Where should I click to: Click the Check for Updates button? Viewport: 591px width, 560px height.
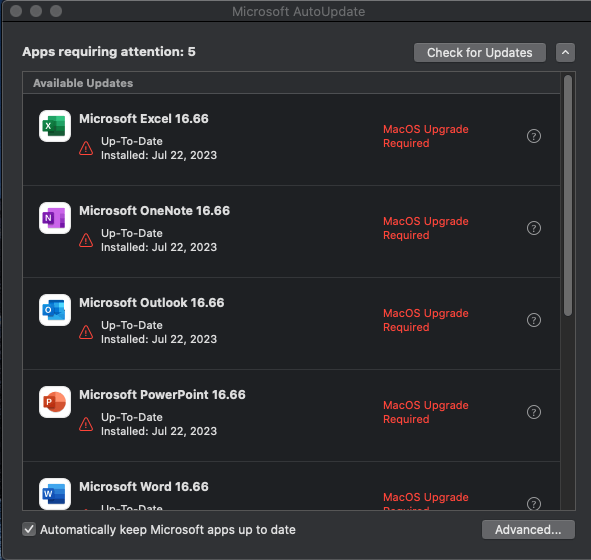[x=479, y=52]
